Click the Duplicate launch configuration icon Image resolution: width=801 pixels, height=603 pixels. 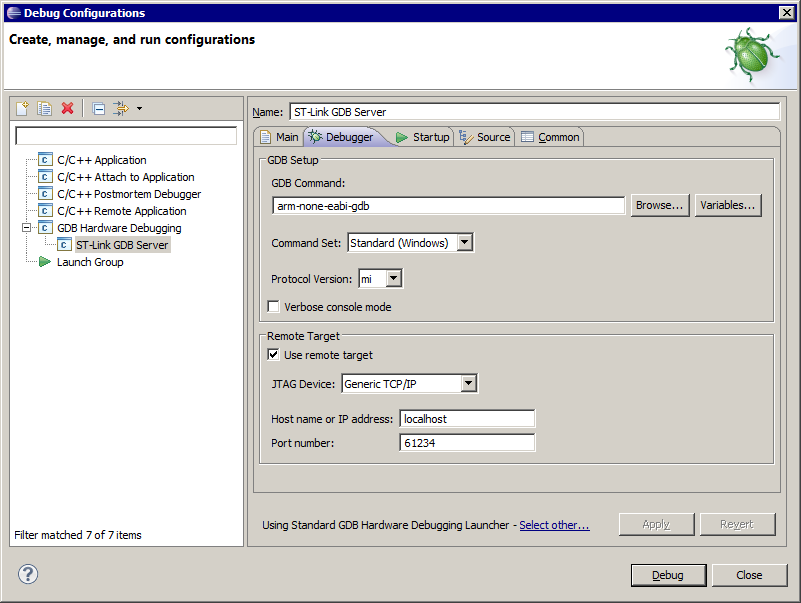44,108
